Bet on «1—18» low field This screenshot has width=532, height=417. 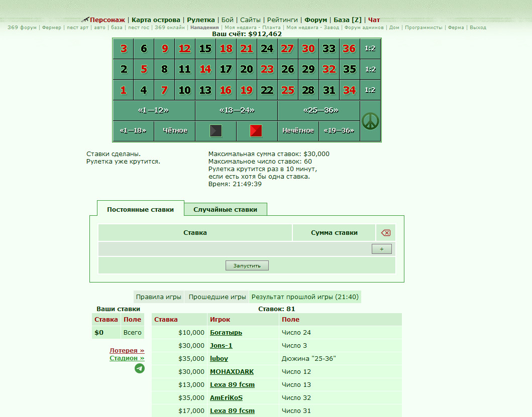point(133,131)
